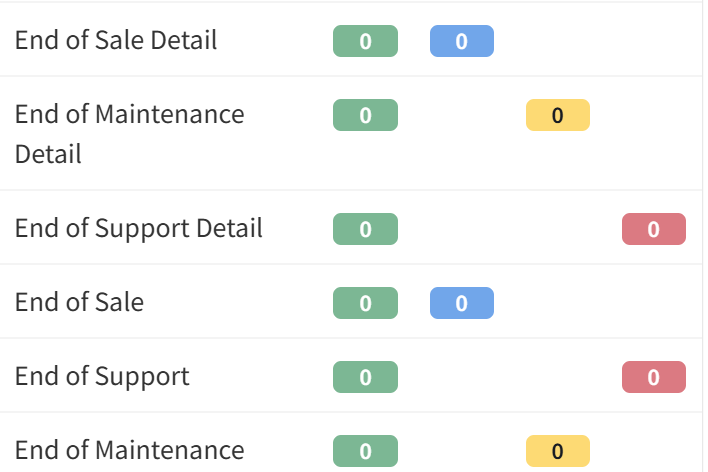Select the green 0 badge in End of Sale row
Image resolution: width=708 pixels, height=472 pixels.
365,303
